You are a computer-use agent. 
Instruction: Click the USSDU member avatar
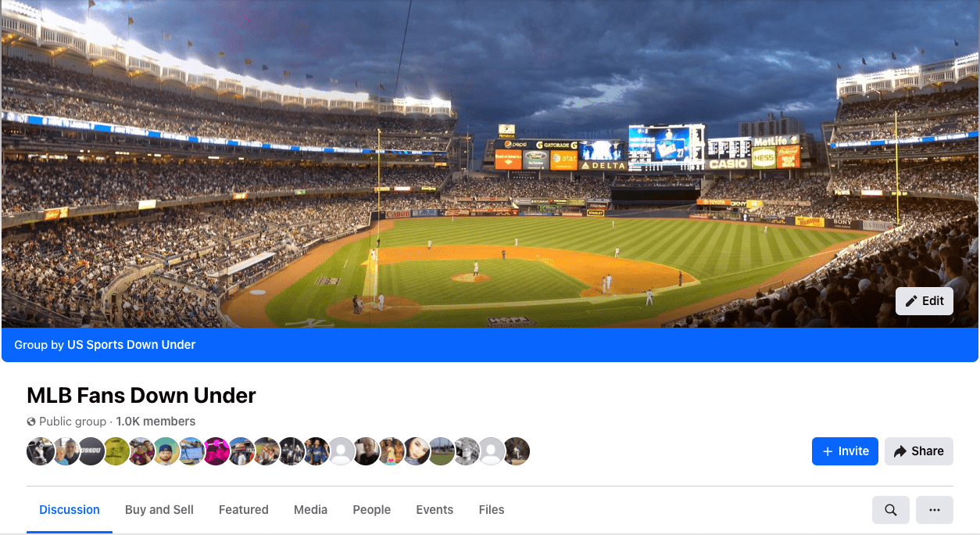91,451
